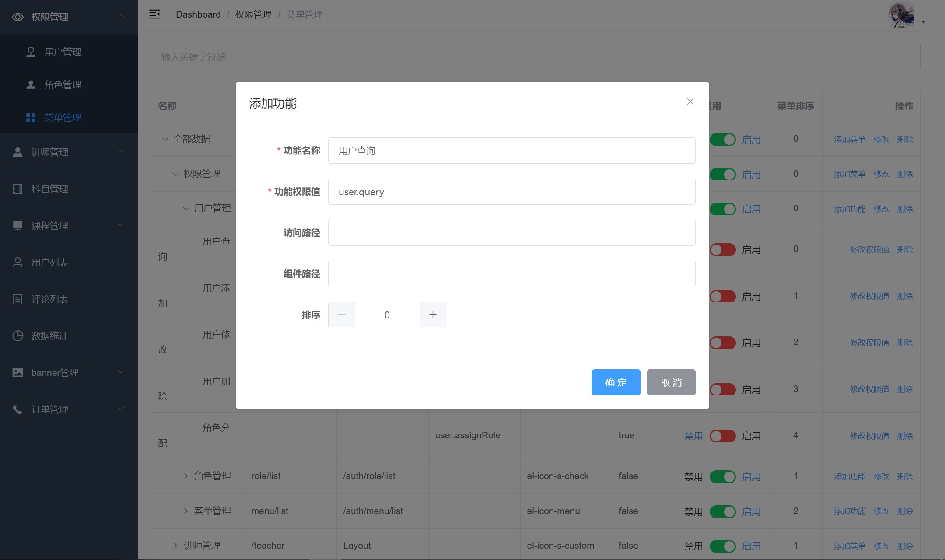Click the hamburger menu collapse icon
The height and width of the screenshot is (560, 945).
click(x=154, y=14)
